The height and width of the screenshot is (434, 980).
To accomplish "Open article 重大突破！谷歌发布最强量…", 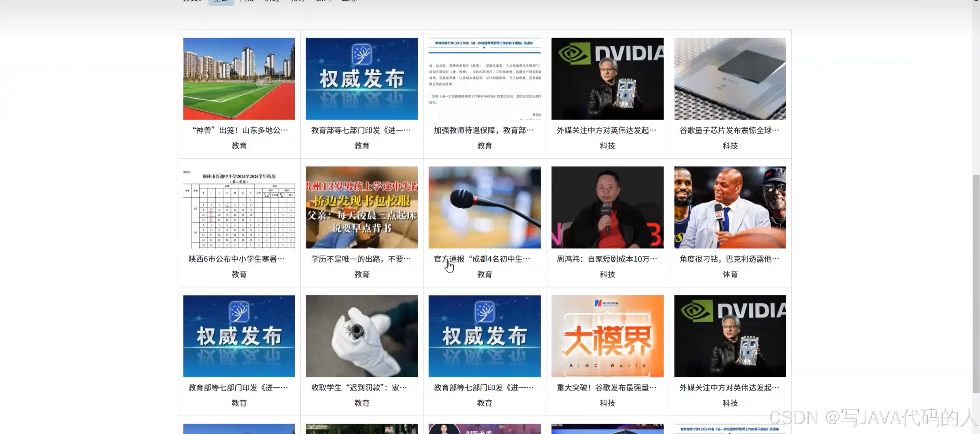I will (607, 388).
